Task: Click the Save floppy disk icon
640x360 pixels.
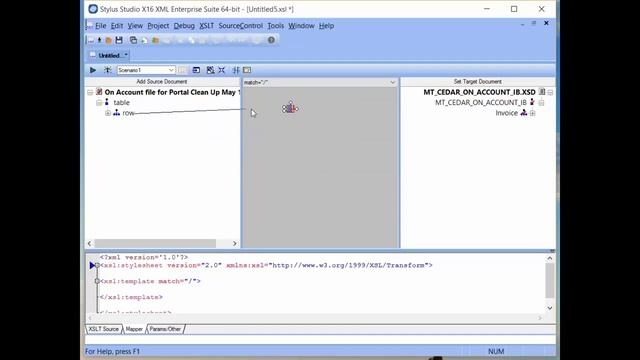Action: [x=119, y=40]
